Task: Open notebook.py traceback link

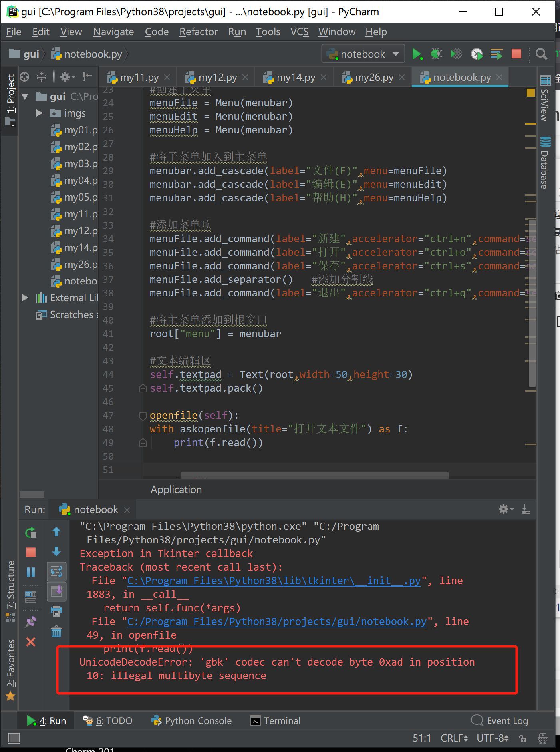Action: click(x=277, y=621)
